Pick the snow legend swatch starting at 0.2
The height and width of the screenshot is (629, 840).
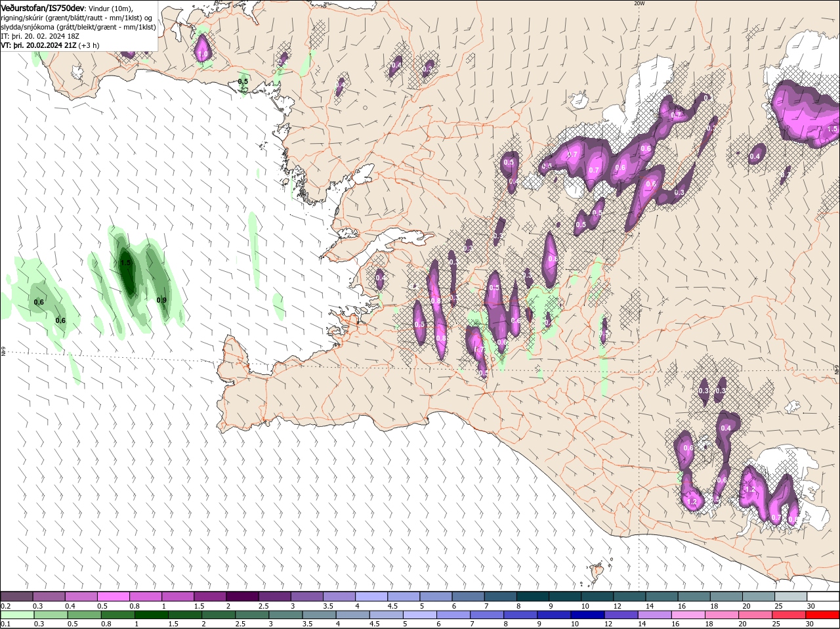point(16,596)
